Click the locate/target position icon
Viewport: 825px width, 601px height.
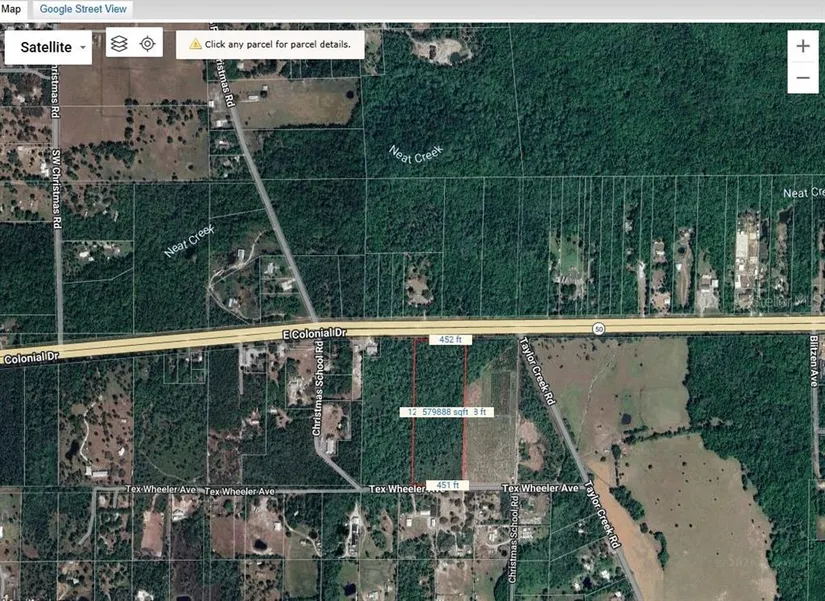pos(147,44)
